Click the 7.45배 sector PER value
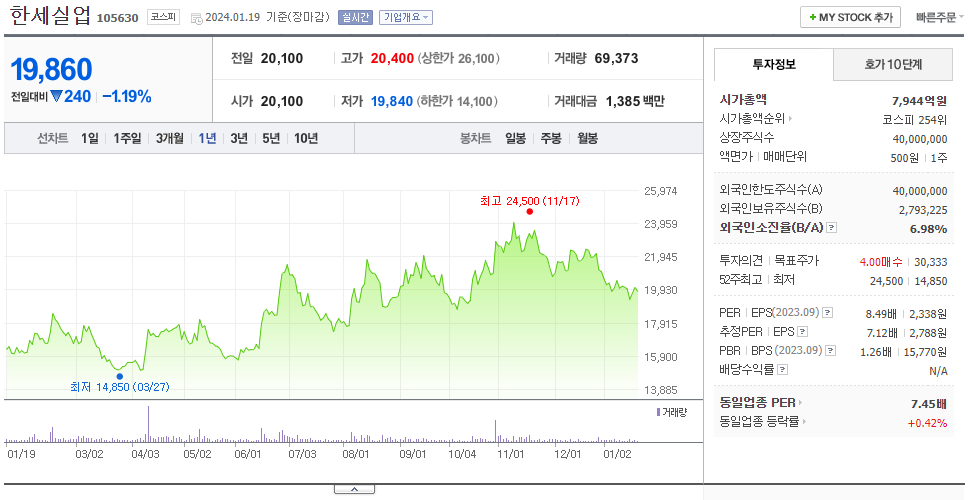 coord(929,404)
